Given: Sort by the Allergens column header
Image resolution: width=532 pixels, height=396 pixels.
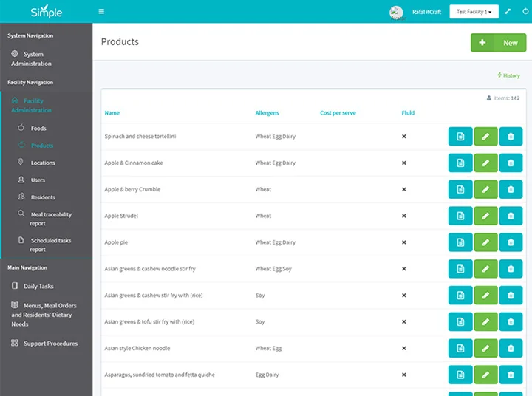Looking at the screenshot, I should tap(267, 113).
